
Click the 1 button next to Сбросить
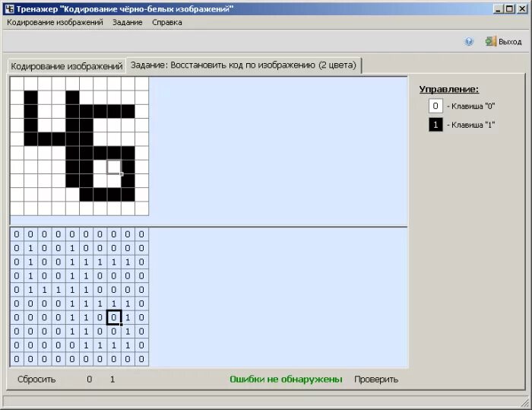pos(112,379)
